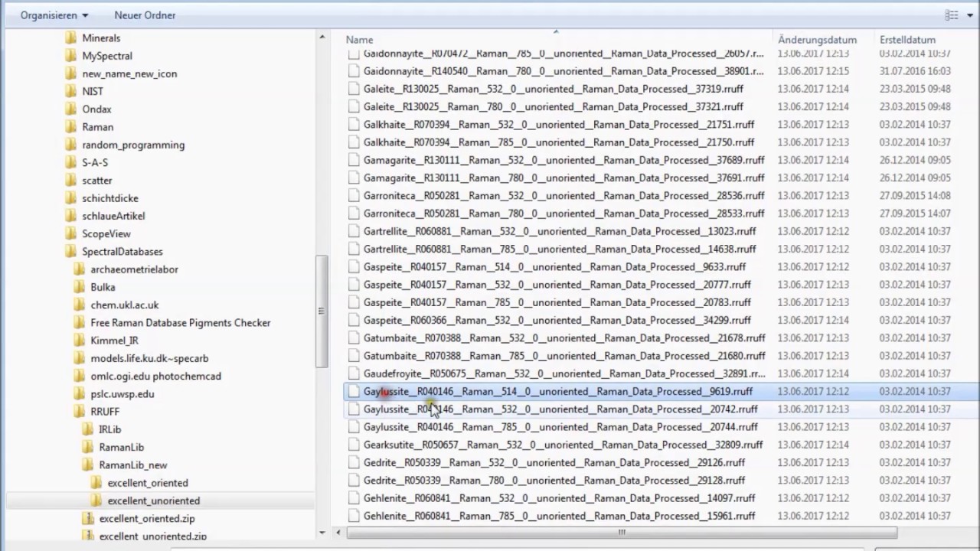Select the ScopeView folder icon
Image resolution: width=980 pixels, height=551 pixels.
(x=71, y=233)
